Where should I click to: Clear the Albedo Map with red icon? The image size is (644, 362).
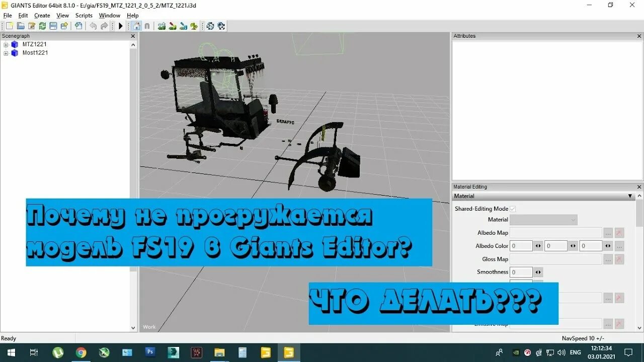619,233
